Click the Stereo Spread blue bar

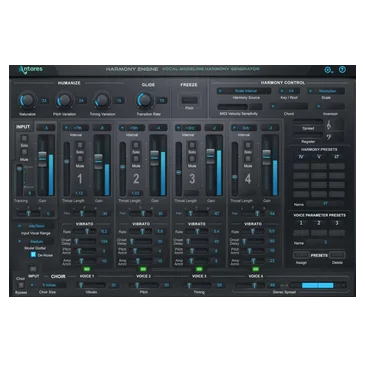[318, 285]
